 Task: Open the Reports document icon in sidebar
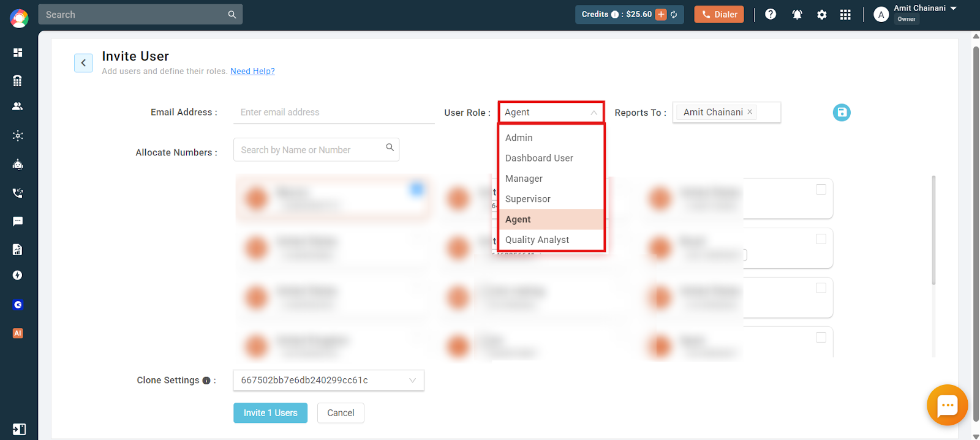point(18,249)
